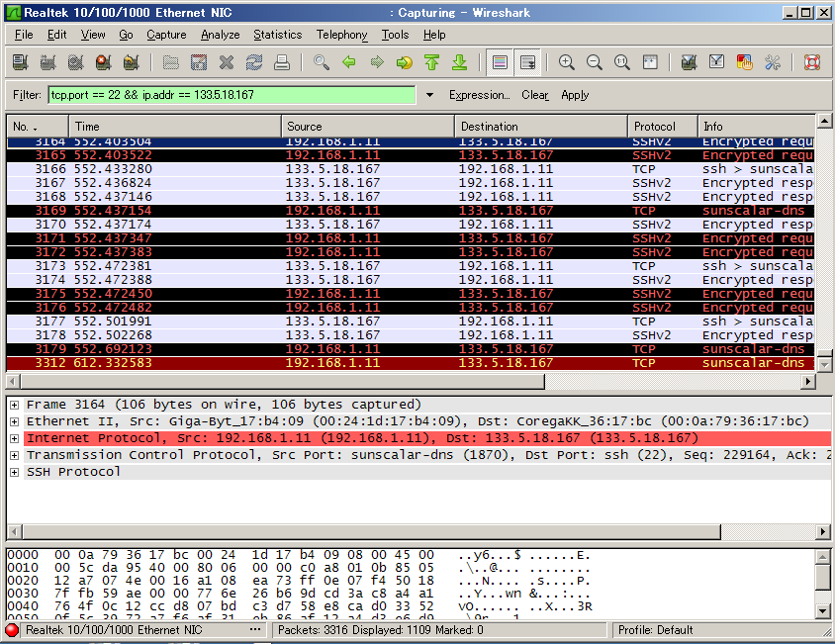This screenshot has height=644, width=835.
Task: Start a new live capture icon
Action: tap(75, 62)
